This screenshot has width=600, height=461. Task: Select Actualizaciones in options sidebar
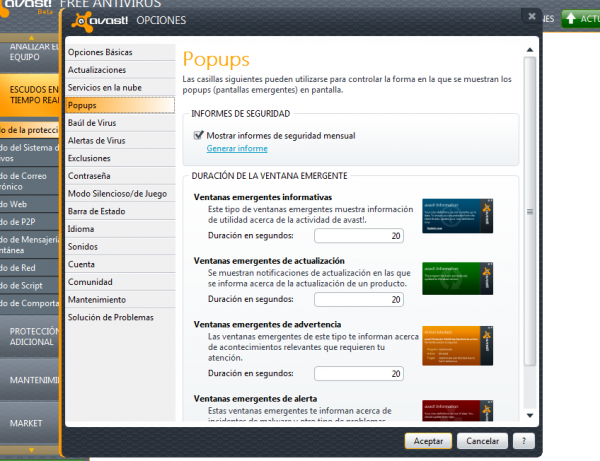pos(120,70)
